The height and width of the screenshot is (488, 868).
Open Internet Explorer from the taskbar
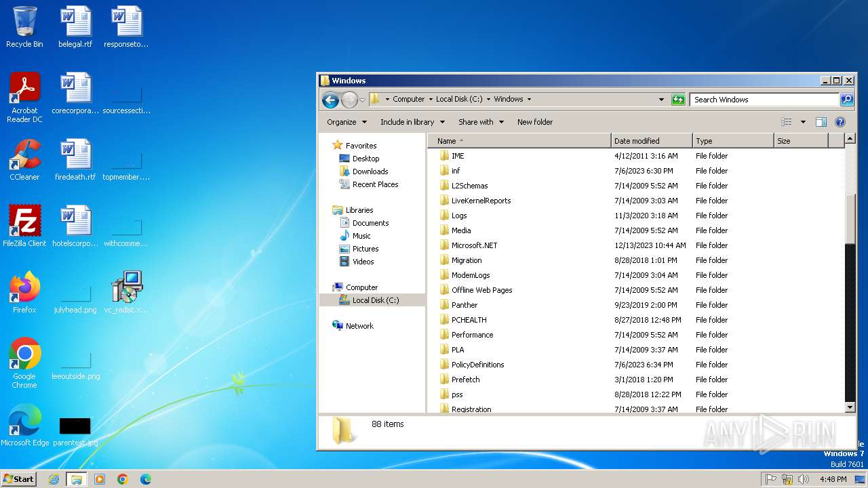(x=54, y=479)
